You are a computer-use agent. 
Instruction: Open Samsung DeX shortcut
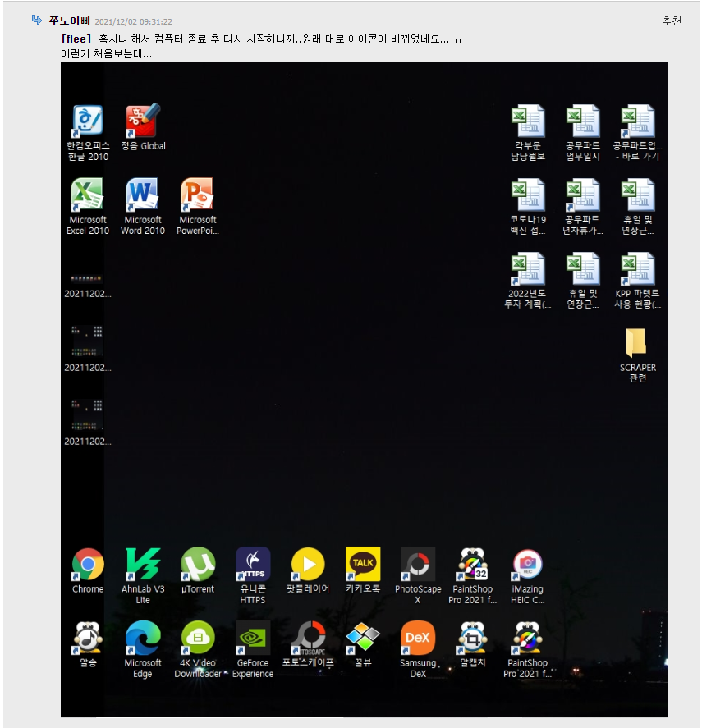[x=418, y=649]
